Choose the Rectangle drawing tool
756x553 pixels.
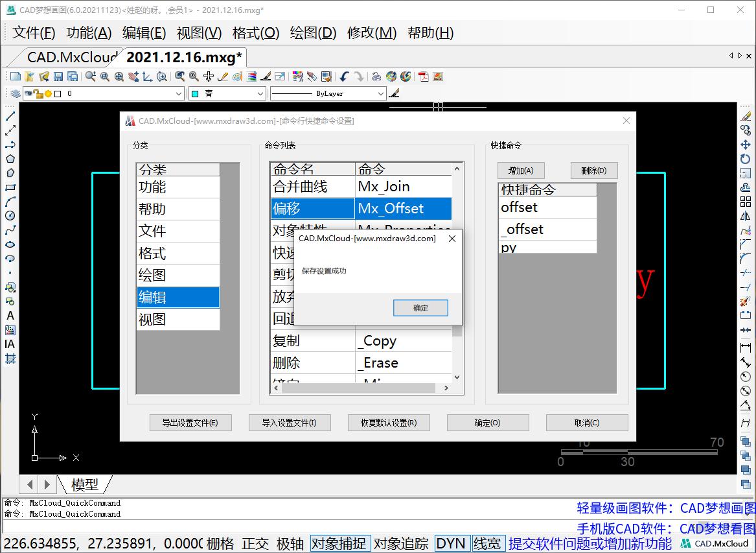point(10,187)
